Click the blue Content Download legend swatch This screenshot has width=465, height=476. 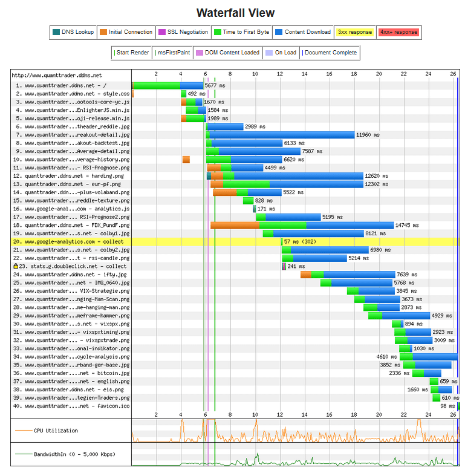[279, 32]
